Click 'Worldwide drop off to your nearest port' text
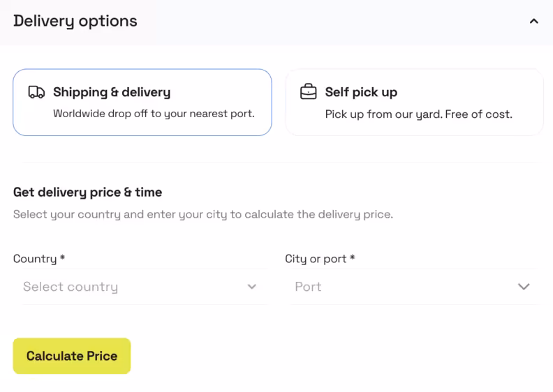 tap(154, 113)
